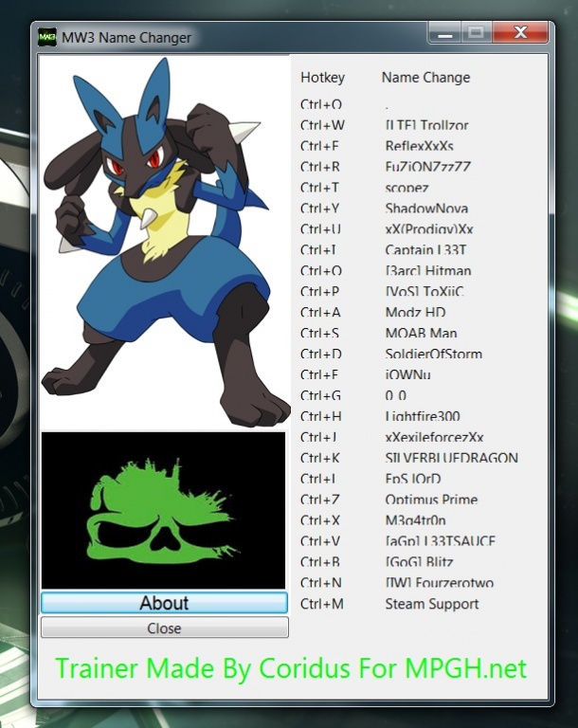Viewport: 578px width, 728px height.
Task: Click the Ctrl+Z hotkey label
Action: [320, 500]
